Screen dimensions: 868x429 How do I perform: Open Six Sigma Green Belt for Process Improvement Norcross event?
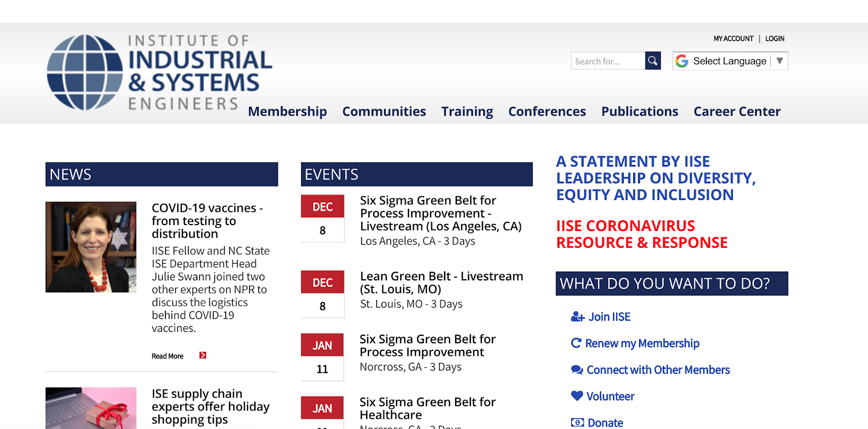427,345
